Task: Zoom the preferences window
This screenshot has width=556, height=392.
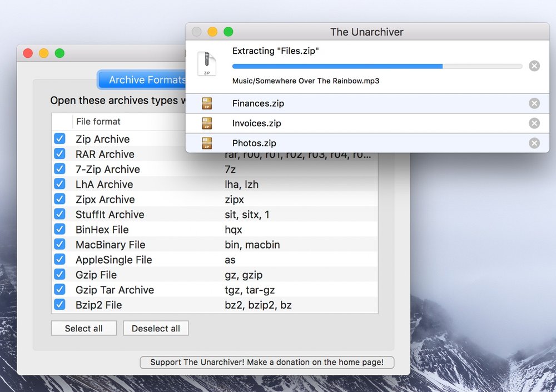Action: coord(59,53)
